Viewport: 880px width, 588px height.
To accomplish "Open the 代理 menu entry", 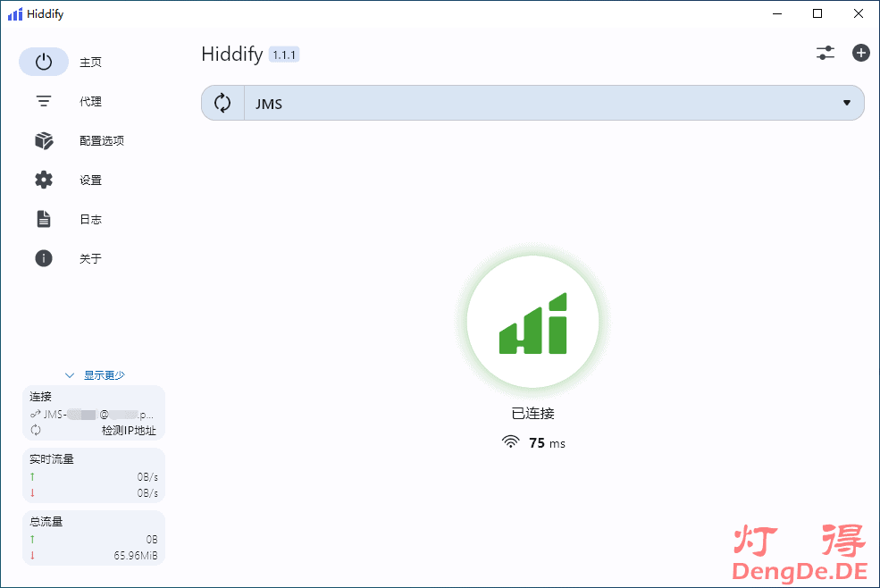I will [88, 101].
